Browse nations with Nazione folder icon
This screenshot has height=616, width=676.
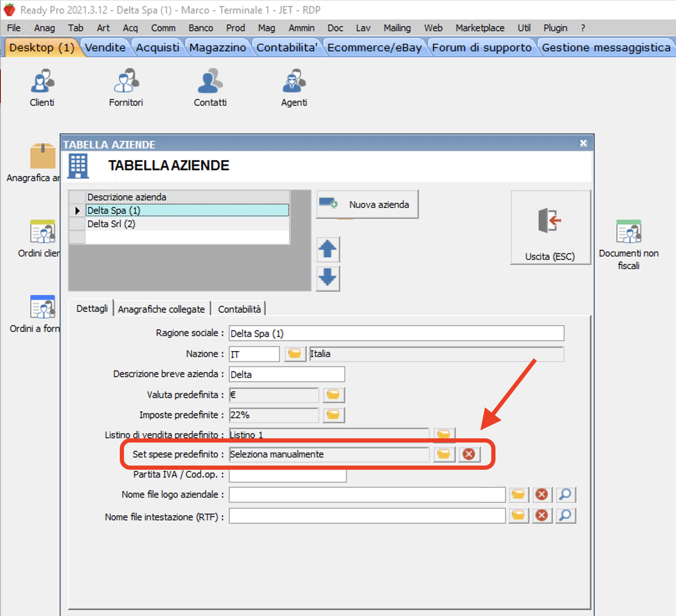pyautogui.click(x=295, y=354)
